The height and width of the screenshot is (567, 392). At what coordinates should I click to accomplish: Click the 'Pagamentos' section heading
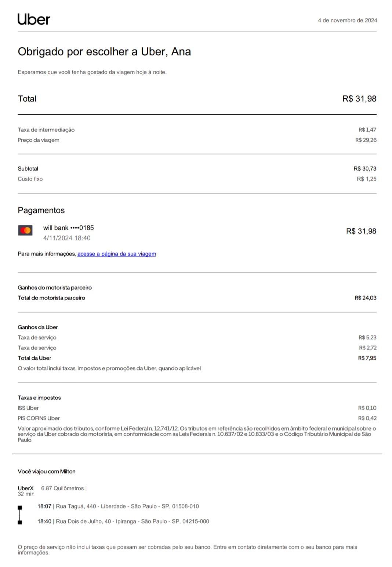(x=41, y=210)
